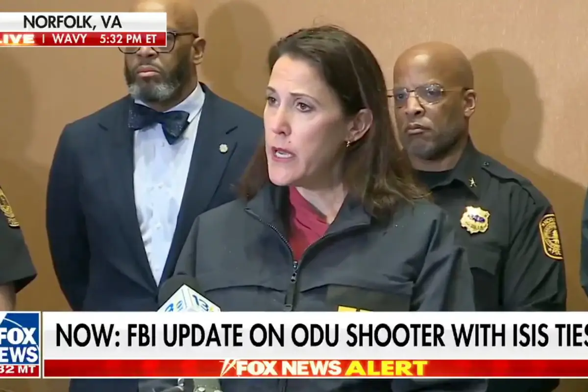The image size is (588, 392).
Task: Click the ODU SHOOTER headline words
Action: click(x=357, y=336)
